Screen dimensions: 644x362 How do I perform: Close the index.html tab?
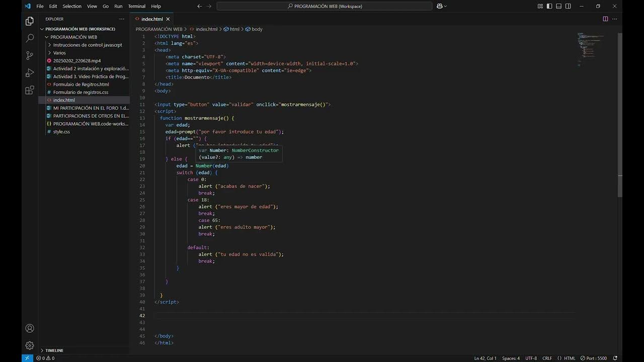pyautogui.click(x=168, y=19)
